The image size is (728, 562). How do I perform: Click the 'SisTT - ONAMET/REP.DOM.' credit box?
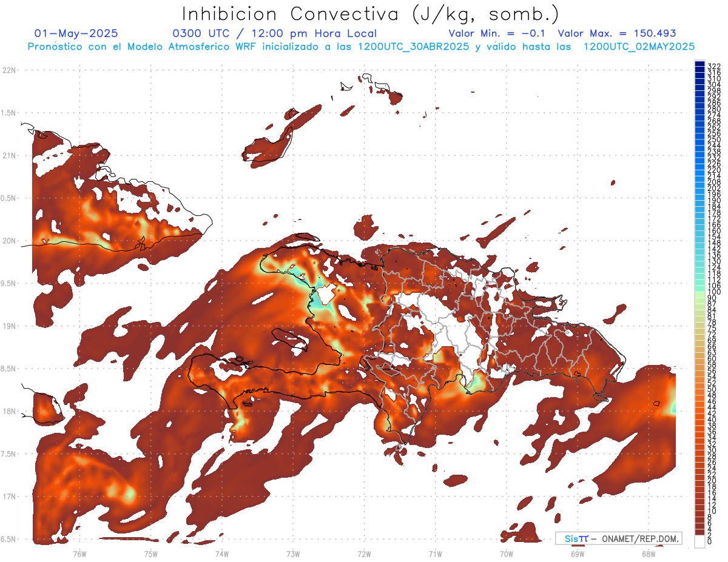coord(618,538)
